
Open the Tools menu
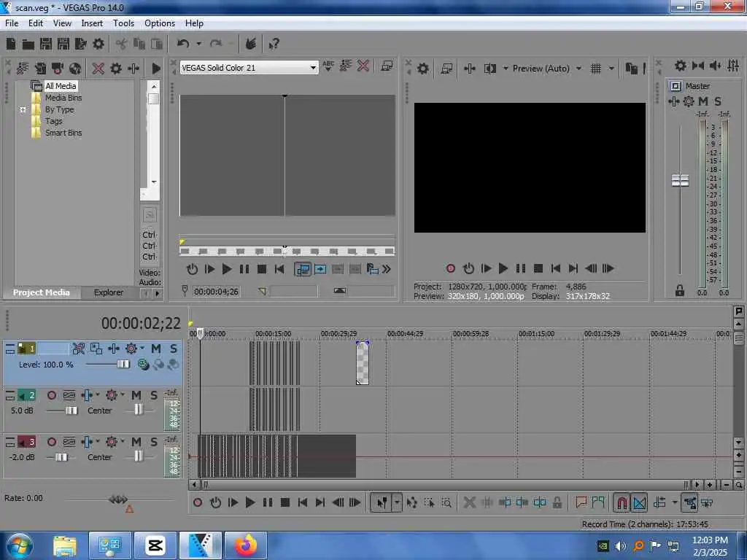click(x=123, y=23)
